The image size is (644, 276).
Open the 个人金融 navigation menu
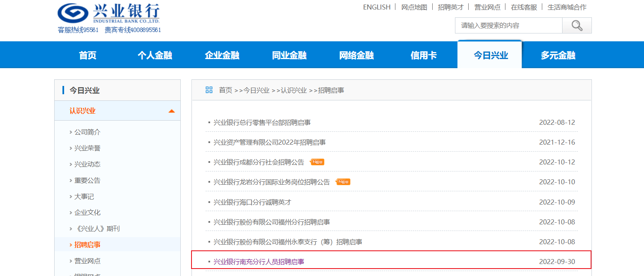point(155,55)
